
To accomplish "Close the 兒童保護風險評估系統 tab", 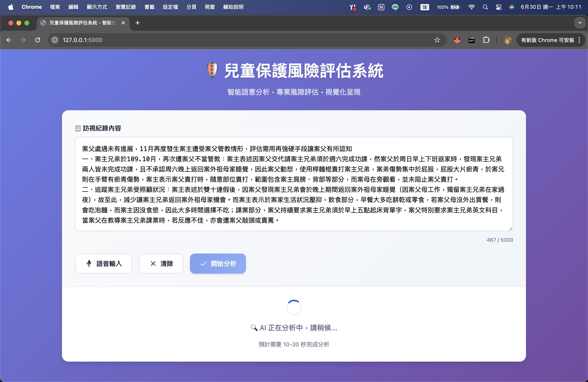I will pyautogui.click(x=123, y=23).
